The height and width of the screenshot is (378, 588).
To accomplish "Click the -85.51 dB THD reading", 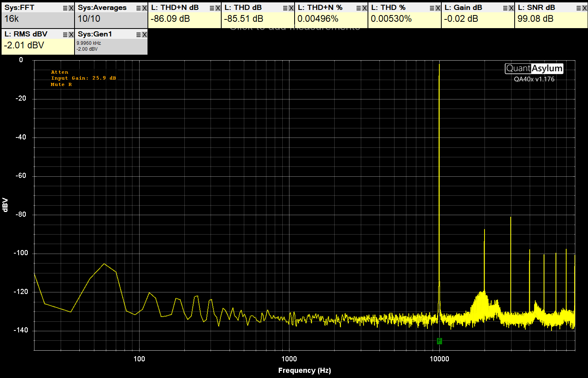I will tap(243, 19).
